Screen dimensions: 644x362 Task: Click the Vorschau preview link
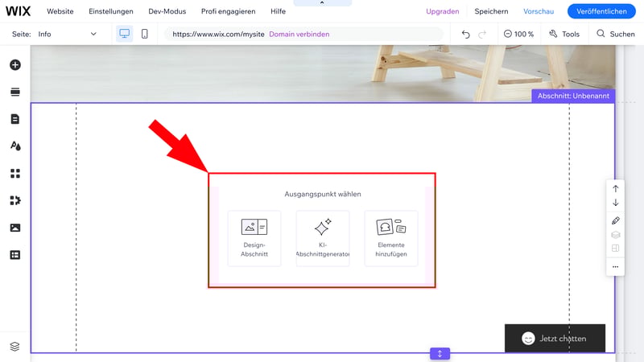(539, 11)
